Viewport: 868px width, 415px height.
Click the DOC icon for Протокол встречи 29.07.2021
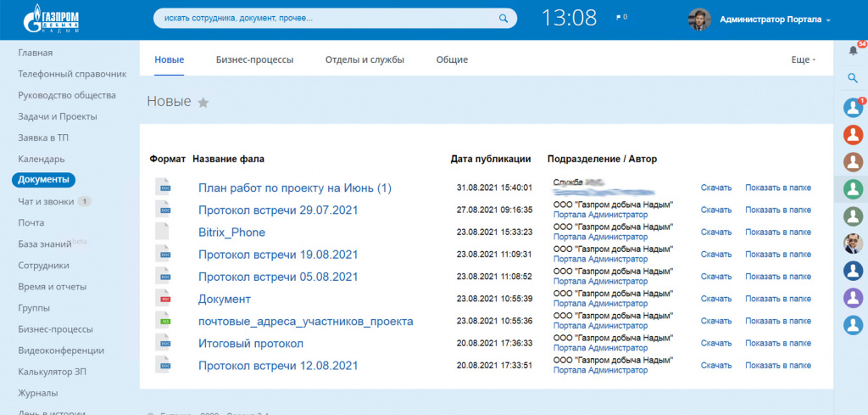click(162, 209)
